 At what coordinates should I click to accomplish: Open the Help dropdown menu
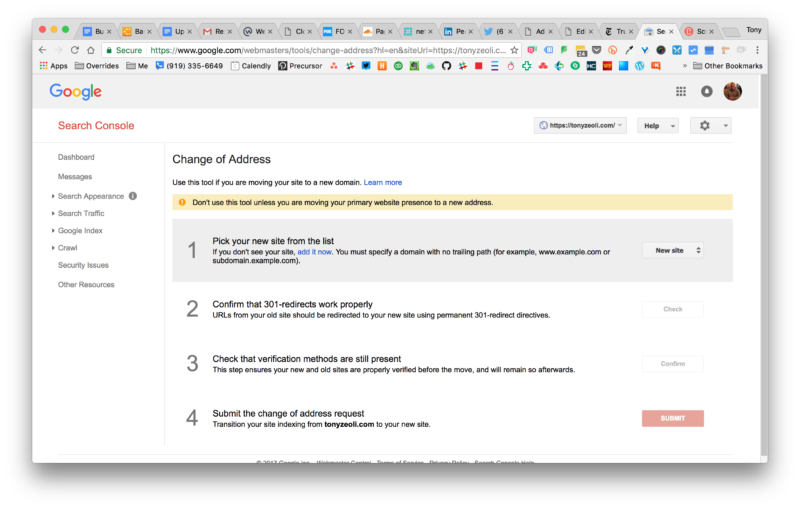657,126
